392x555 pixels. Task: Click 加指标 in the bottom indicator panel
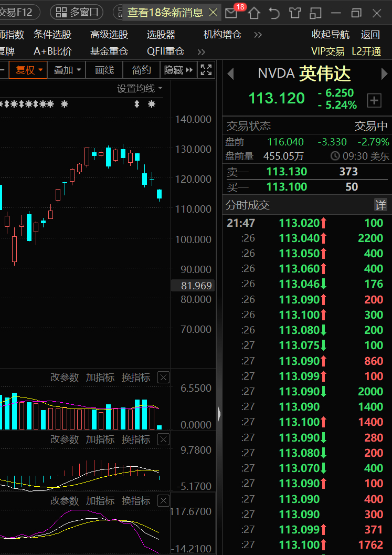(x=100, y=500)
